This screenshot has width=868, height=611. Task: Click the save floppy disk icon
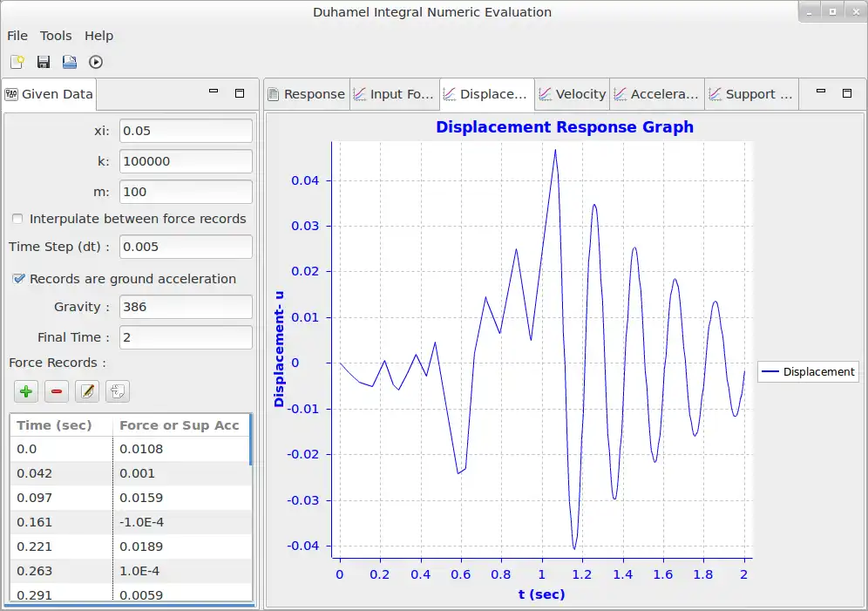(x=44, y=62)
